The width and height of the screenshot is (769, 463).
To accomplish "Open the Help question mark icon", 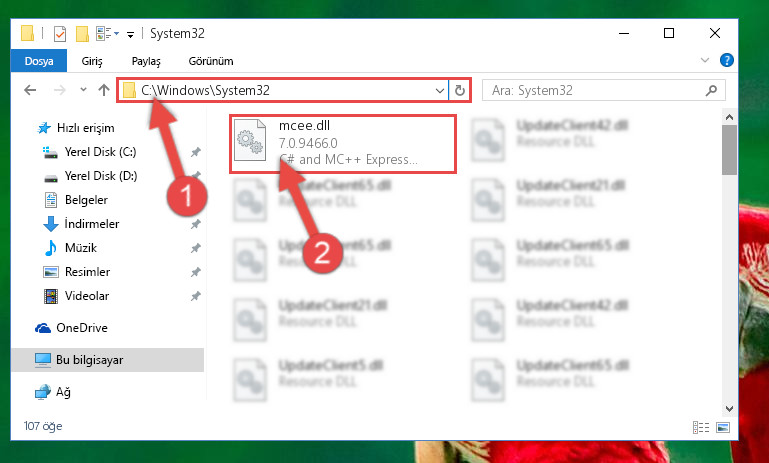I will coord(726,60).
